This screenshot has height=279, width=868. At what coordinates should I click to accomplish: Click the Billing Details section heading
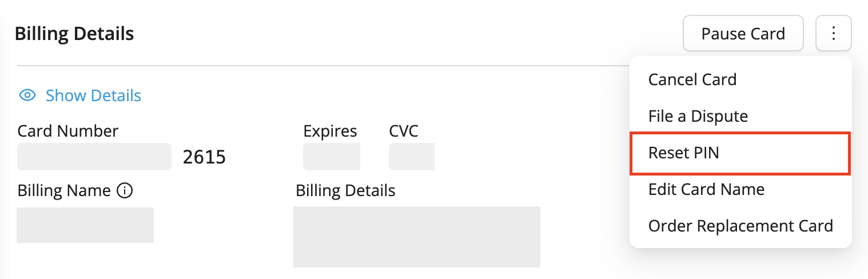point(74,34)
